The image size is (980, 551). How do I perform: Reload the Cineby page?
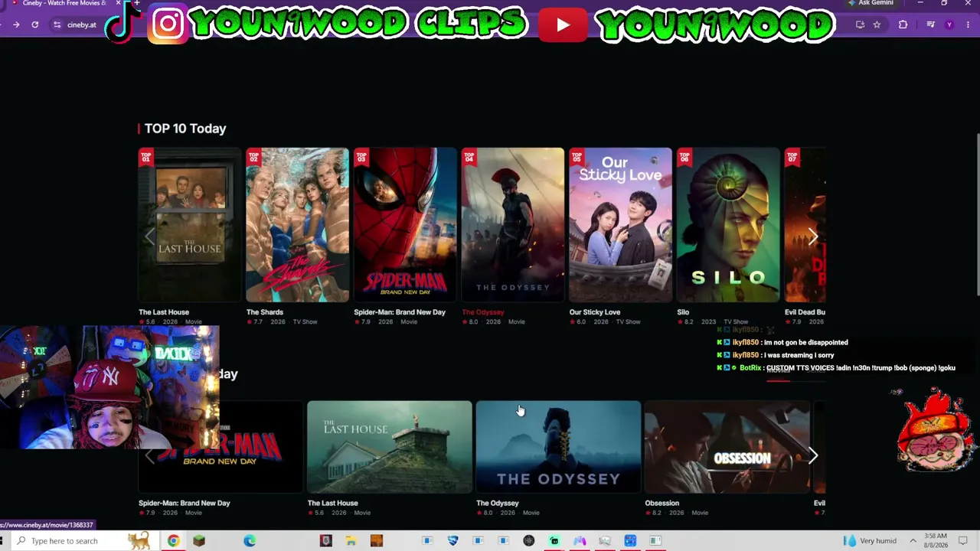[35, 24]
